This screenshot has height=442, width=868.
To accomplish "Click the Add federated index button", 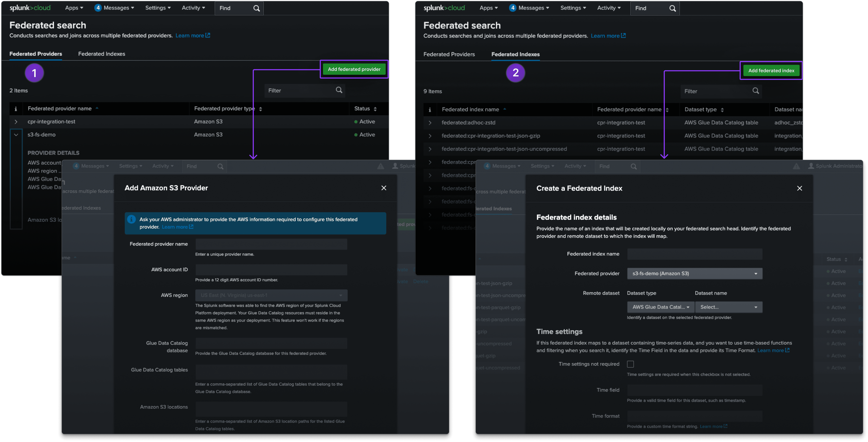I will [771, 70].
